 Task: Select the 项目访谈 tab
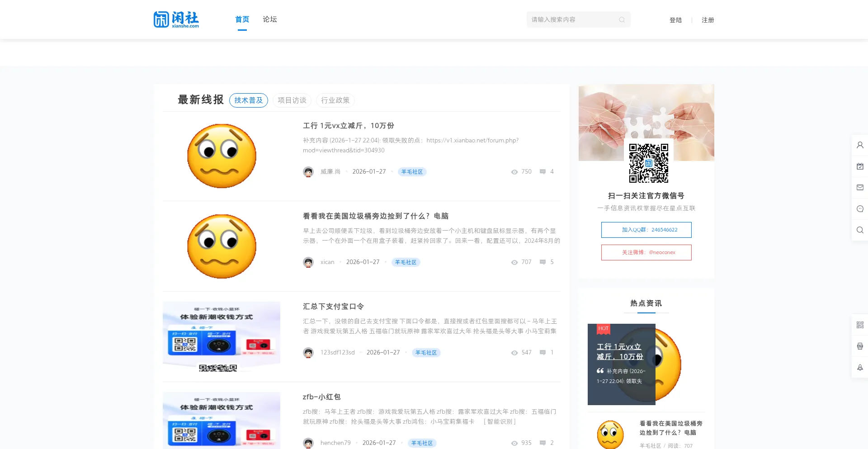point(292,100)
